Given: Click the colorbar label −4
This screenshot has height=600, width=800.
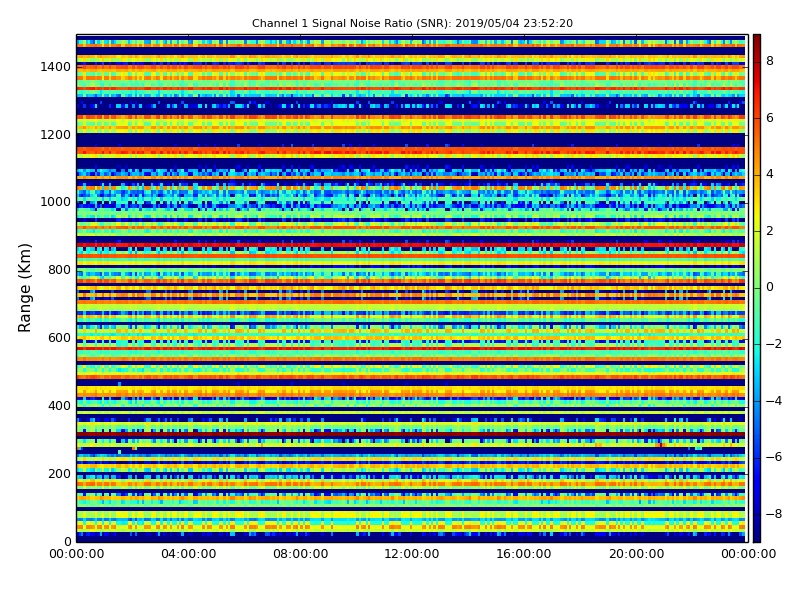Looking at the screenshot, I should click(774, 401).
